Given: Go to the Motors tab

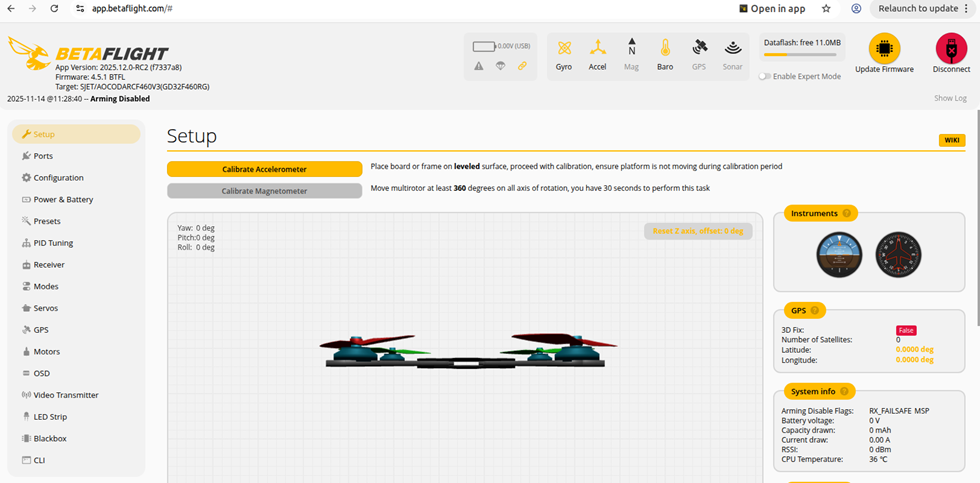Looking at the screenshot, I should [46, 352].
